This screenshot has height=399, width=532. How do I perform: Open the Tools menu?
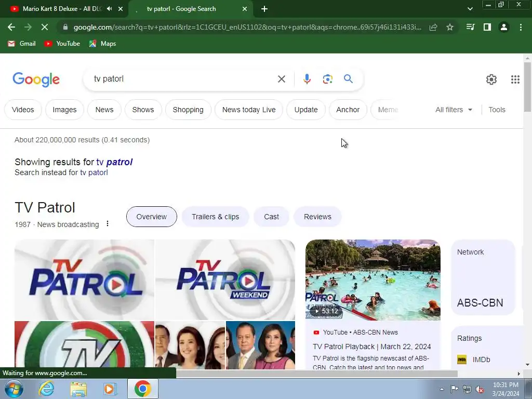point(497,110)
